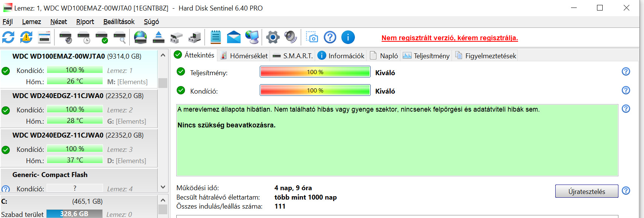Click help icon beside Kondíció bar
Viewport: 644px width, 218px height.
coord(626,90)
